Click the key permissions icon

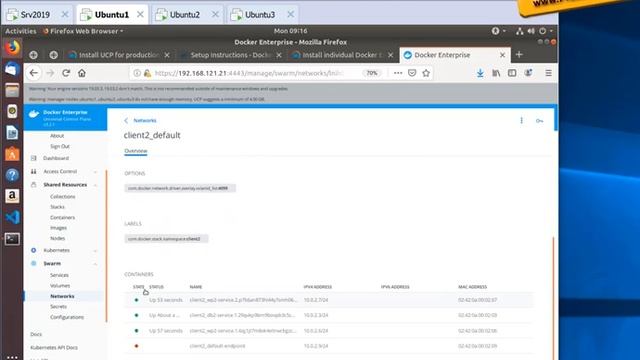click(x=539, y=121)
